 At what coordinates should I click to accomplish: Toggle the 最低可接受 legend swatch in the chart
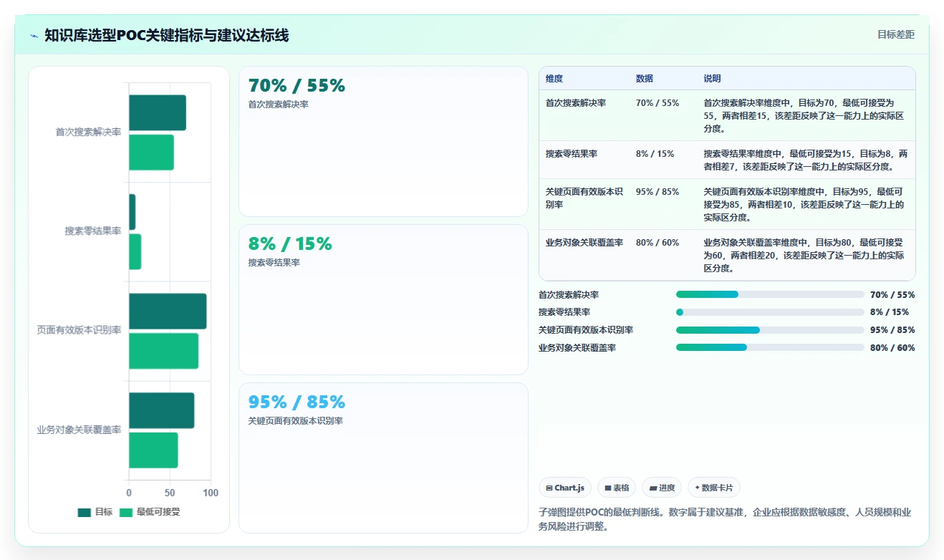[126, 512]
